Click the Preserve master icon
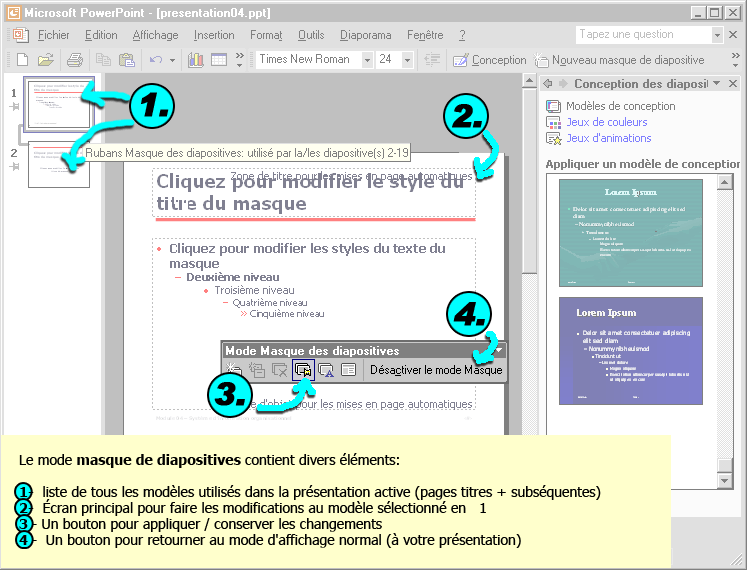Image resolution: width=747 pixels, height=570 pixels. point(303,370)
